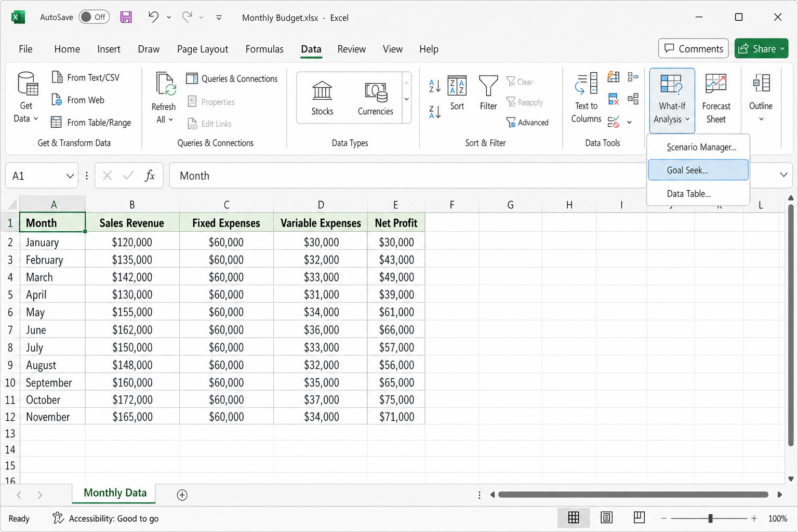Screen dimensions: 798x532
Task: Expand the Data Types gallery
Action: click(x=407, y=98)
